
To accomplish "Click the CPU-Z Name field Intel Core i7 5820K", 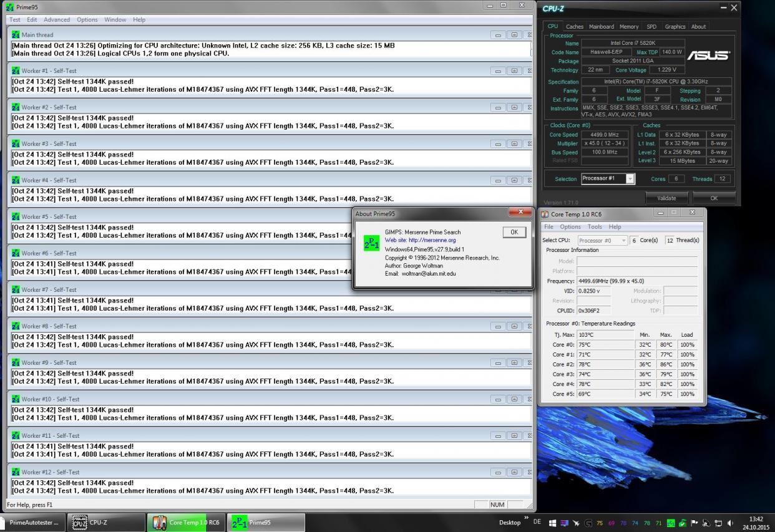I will (633, 44).
